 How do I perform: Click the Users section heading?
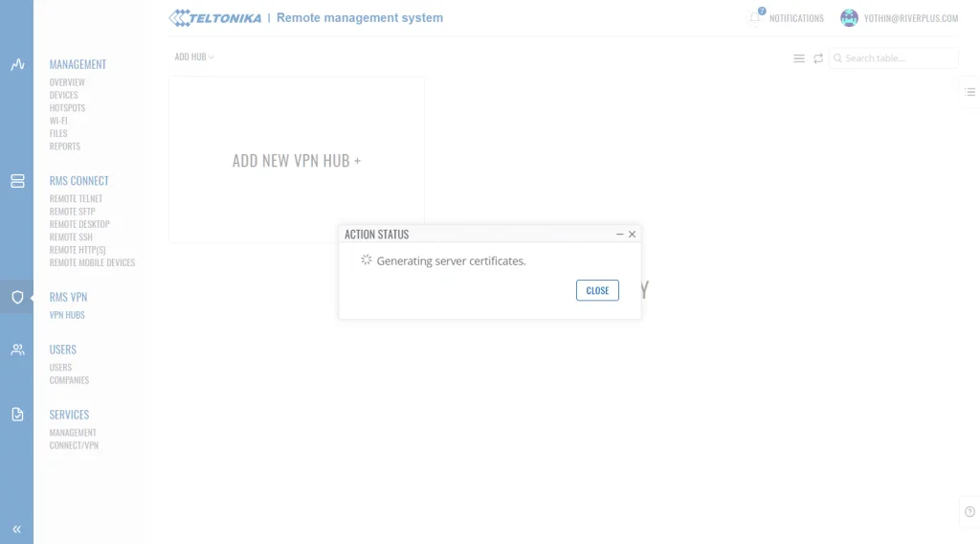click(62, 350)
